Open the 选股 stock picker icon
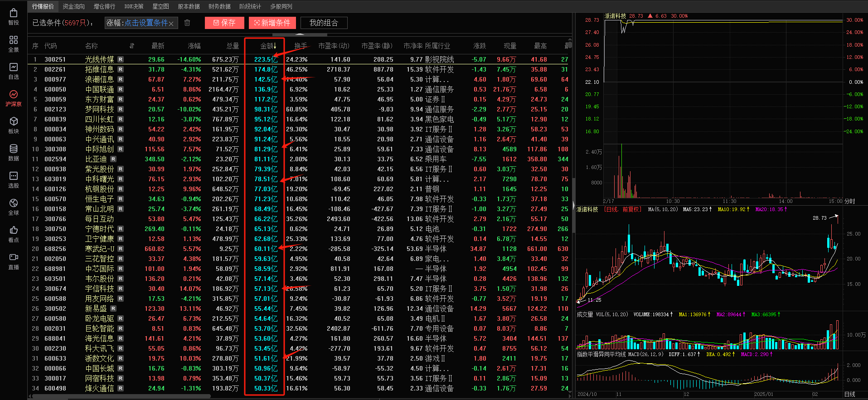Image resolution: width=868 pixels, height=400 pixels. 14,179
